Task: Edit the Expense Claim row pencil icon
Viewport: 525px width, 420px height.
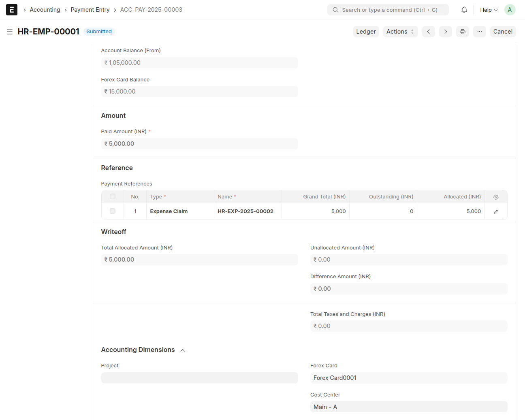Action: 496,212
